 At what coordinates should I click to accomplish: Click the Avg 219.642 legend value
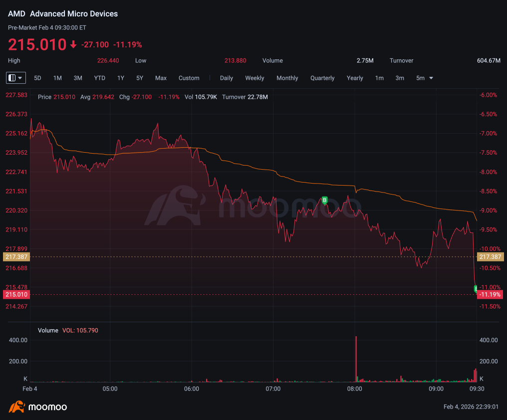[97, 97]
